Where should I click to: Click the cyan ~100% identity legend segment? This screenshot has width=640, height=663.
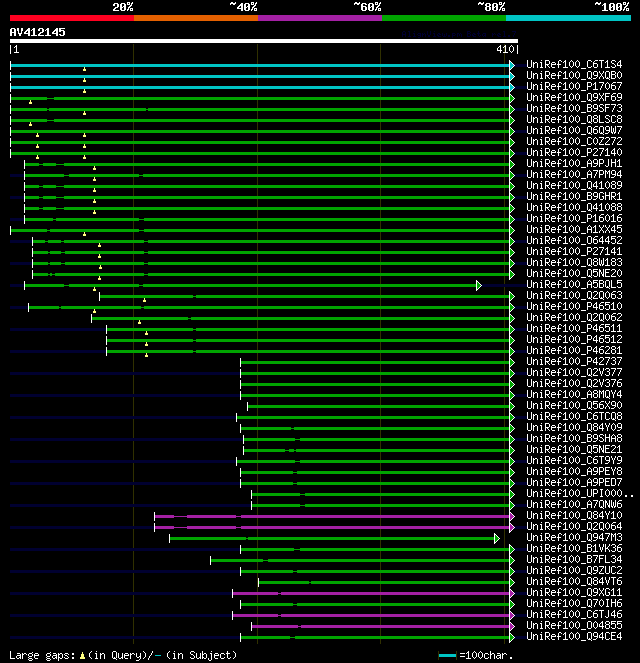568,18
